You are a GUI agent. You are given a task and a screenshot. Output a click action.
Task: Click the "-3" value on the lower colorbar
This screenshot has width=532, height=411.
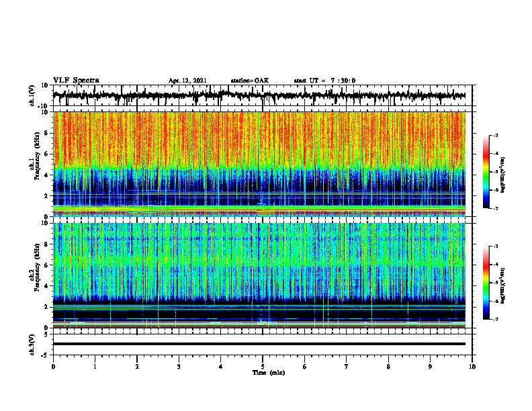click(495, 246)
